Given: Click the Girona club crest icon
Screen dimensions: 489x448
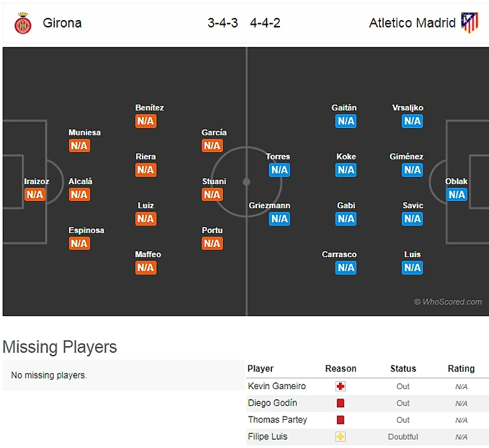Looking at the screenshot, I should (x=23, y=23).
